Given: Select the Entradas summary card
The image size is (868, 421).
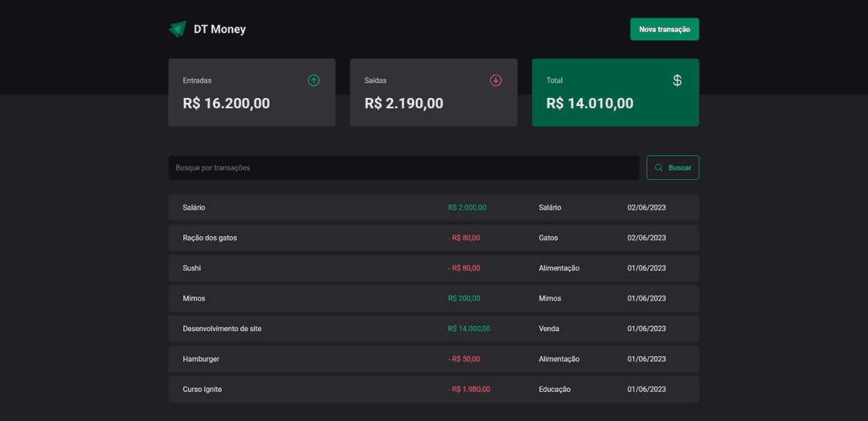Looking at the screenshot, I should 252,92.
